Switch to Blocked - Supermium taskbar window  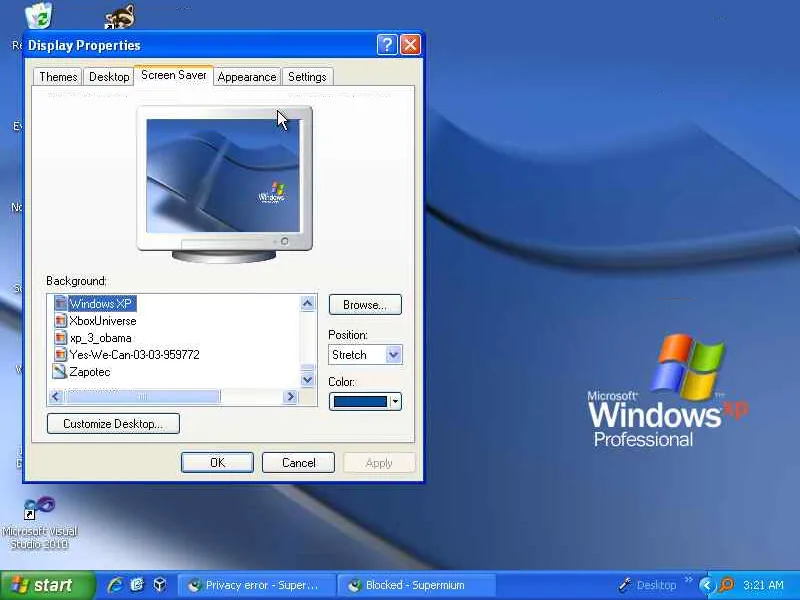coord(417,585)
